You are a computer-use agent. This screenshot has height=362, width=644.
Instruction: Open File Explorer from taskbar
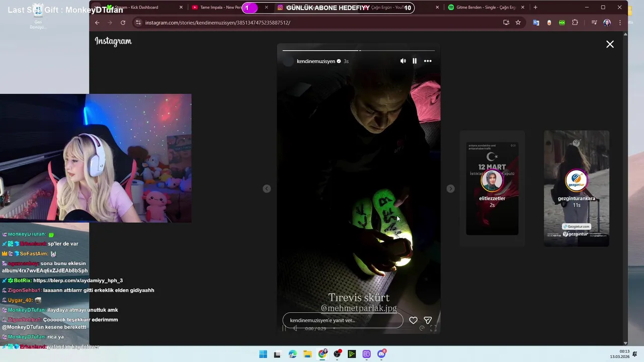pos(307,354)
